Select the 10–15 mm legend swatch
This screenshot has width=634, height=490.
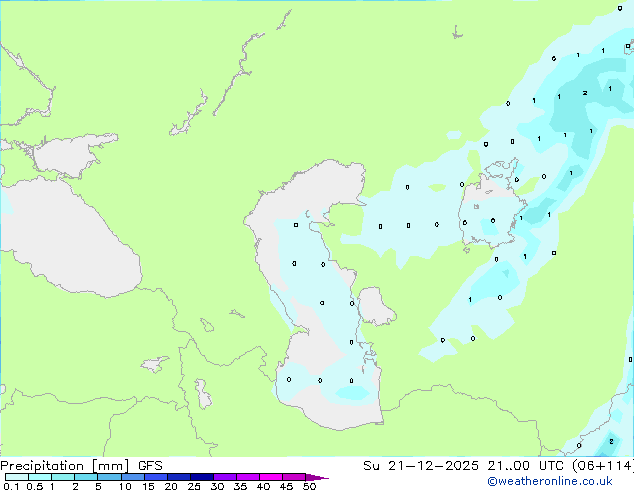pos(133,477)
